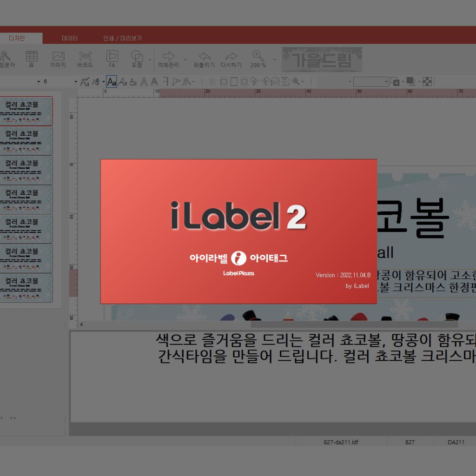
Task: Select the red-bordered first label thumbnail
Action: (x=26, y=111)
